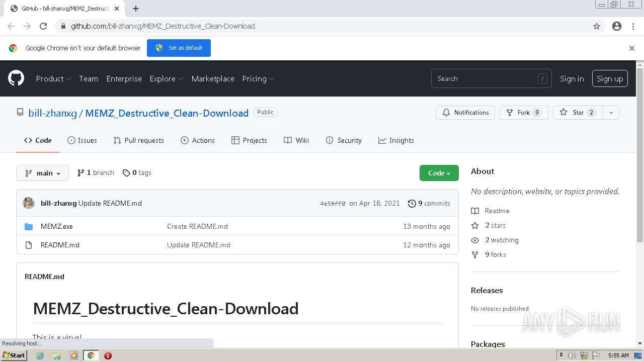Open Internet Explorer from the taskbar
The height and width of the screenshot is (362, 644).
tap(40, 355)
